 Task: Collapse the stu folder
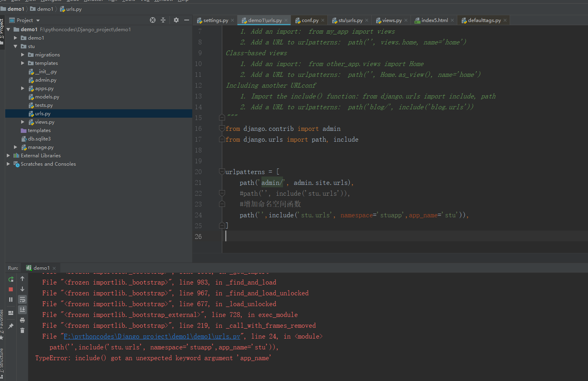(x=16, y=46)
